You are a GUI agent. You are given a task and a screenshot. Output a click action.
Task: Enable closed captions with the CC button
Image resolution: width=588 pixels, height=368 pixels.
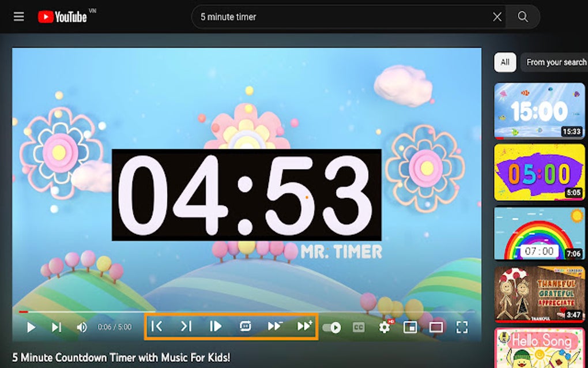[x=359, y=327]
